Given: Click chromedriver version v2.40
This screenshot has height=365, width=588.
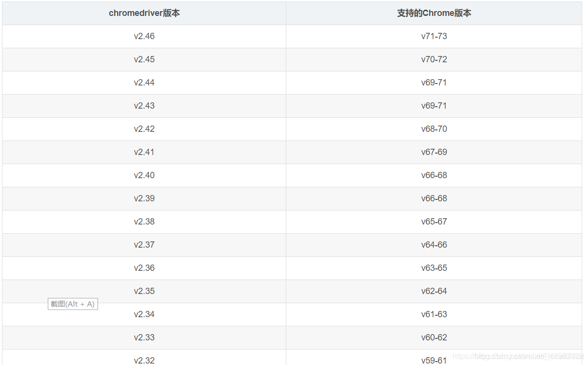Looking at the screenshot, I should [x=144, y=175].
